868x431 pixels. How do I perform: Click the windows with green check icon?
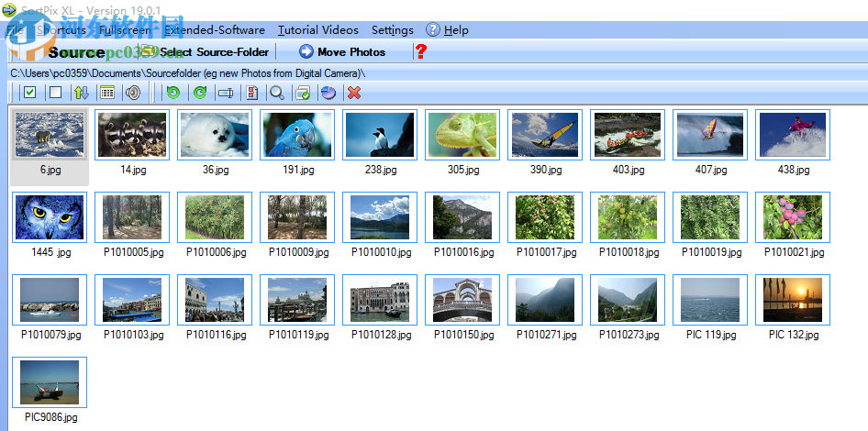303,93
